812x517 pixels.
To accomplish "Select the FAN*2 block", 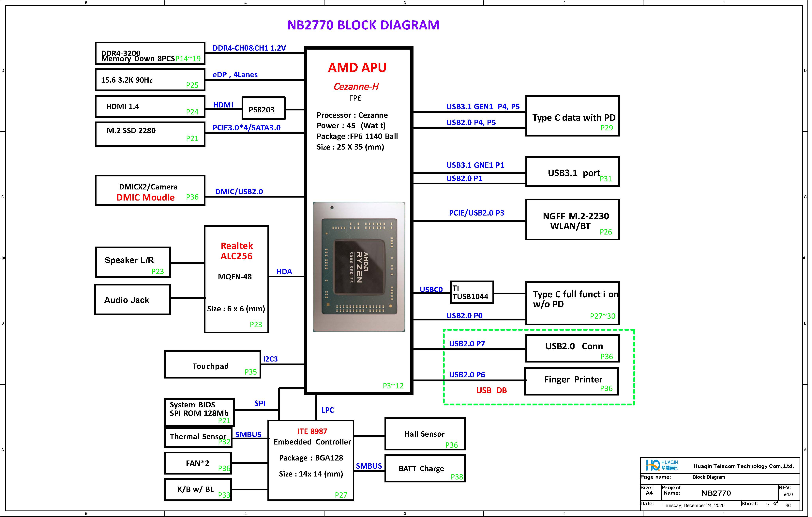I will tap(198, 463).
